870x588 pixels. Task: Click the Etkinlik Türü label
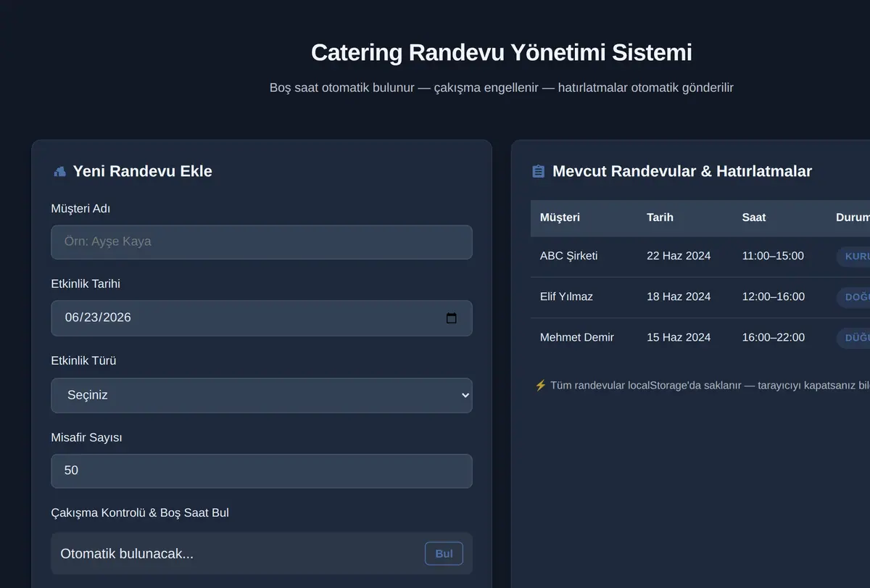(83, 361)
